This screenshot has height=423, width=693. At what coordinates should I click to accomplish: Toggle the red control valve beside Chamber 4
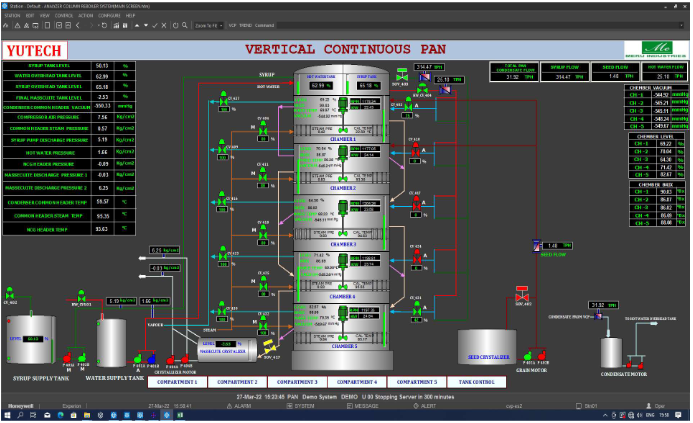(x=417, y=257)
